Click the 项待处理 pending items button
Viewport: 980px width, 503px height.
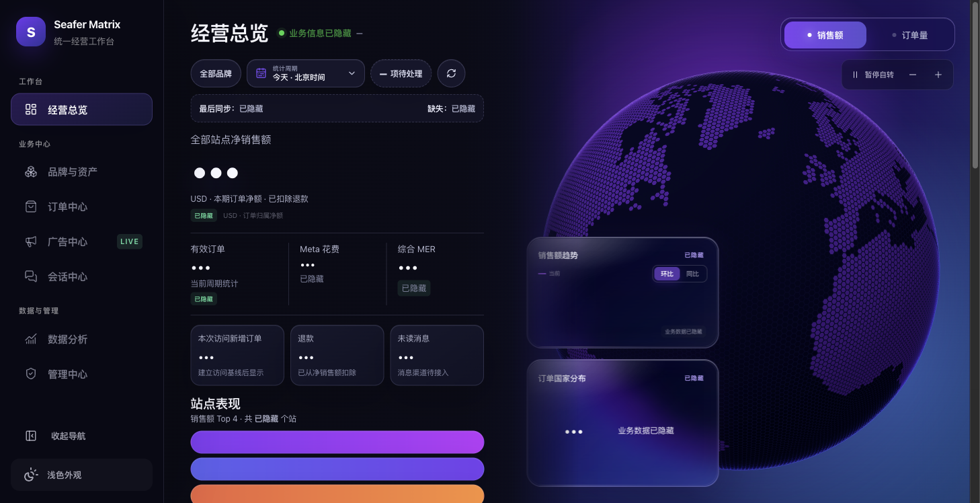(x=401, y=73)
